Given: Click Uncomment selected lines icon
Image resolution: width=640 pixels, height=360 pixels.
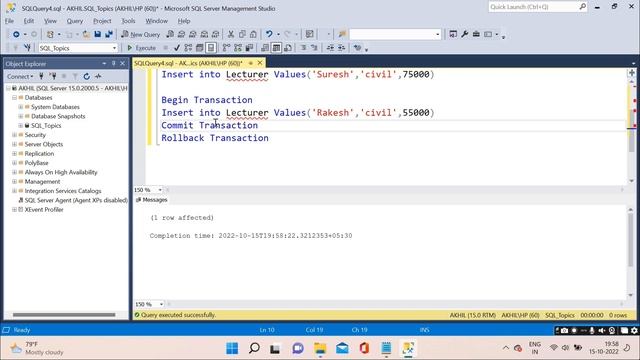Looking at the screenshot, I should pyautogui.click(x=314, y=48).
